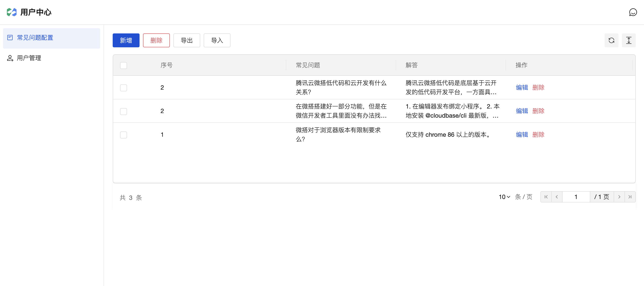Check the row about 腾讯云微搭低代码和云开发
The image size is (644, 286).
(x=124, y=88)
